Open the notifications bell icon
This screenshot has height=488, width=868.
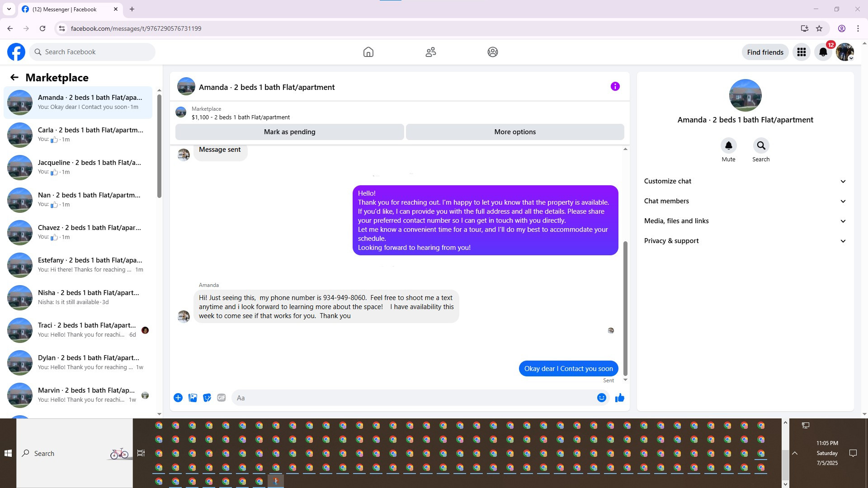point(823,52)
